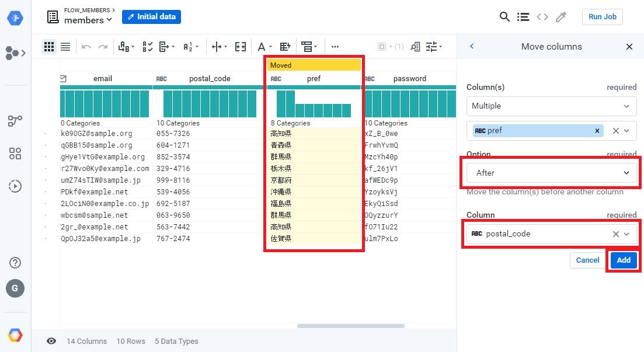
Task: Switch to the Initial data view
Action: click(151, 17)
